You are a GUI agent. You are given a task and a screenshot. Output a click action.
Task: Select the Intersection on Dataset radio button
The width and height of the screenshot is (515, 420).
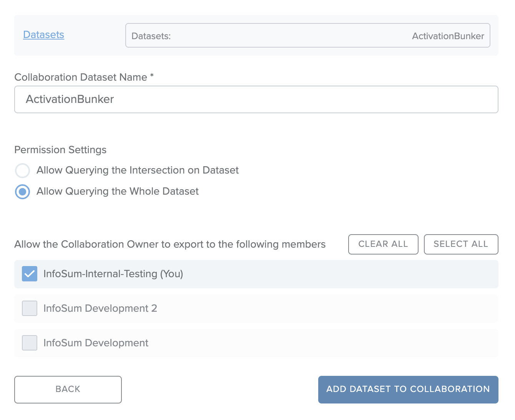(x=22, y=170)
